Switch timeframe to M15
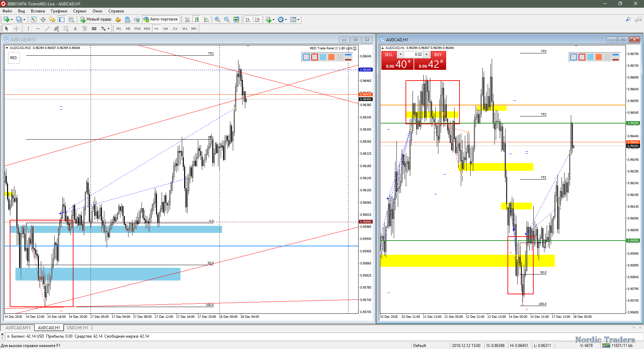 (x=138, y=29)
